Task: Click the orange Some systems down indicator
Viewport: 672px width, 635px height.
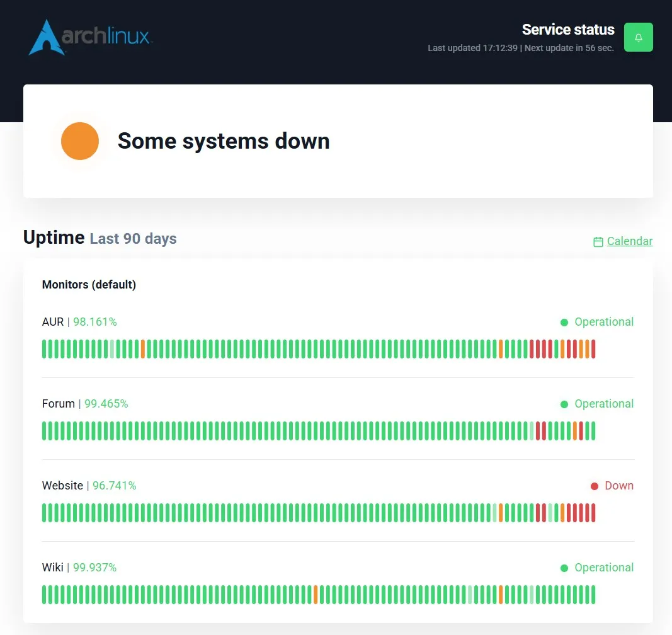Action: tap(80, 141)
